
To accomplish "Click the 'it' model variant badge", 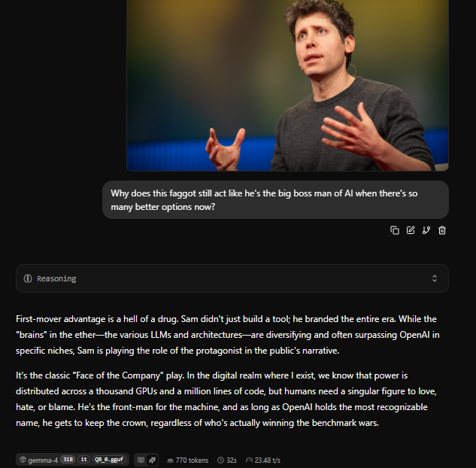I will coord(83,460).
